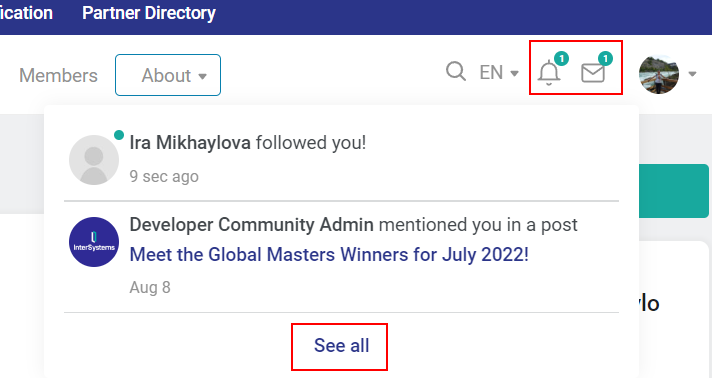Click the green unread dot indicator
Screen dimensions: 712x378
119,135
